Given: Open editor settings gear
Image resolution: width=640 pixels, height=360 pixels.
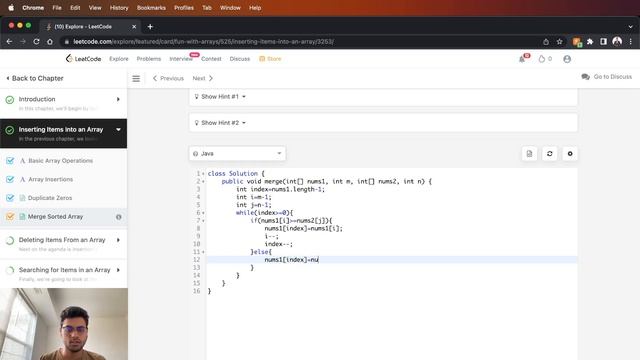Looking at the screenshot, I should (570, 154).
